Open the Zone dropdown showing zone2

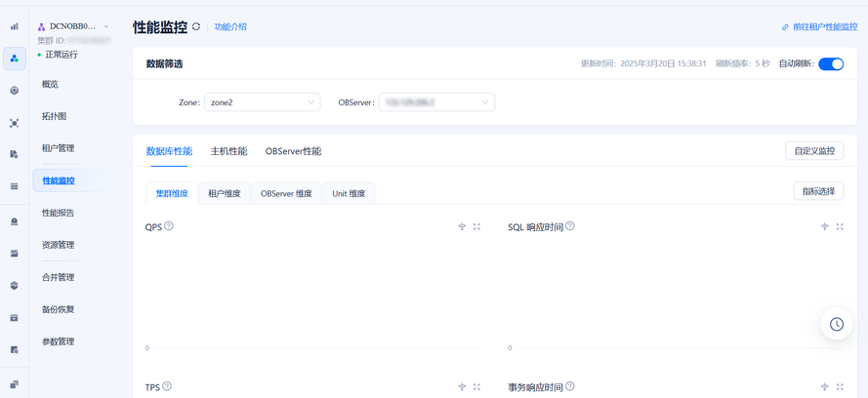tap(262, 102)
